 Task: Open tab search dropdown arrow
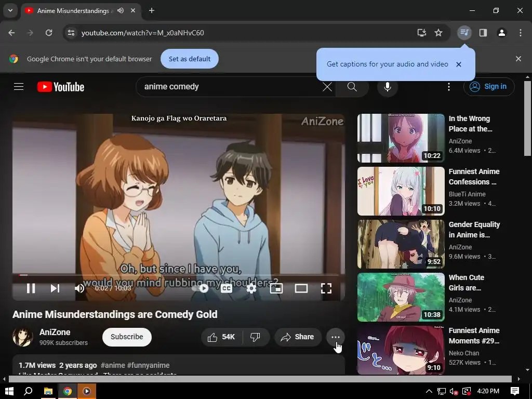tap(10, 10)
